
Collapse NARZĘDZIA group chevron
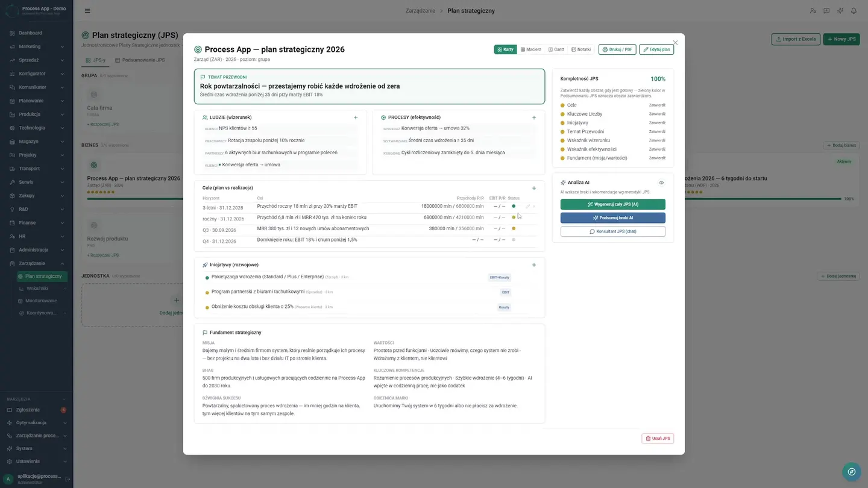[64, 399]
